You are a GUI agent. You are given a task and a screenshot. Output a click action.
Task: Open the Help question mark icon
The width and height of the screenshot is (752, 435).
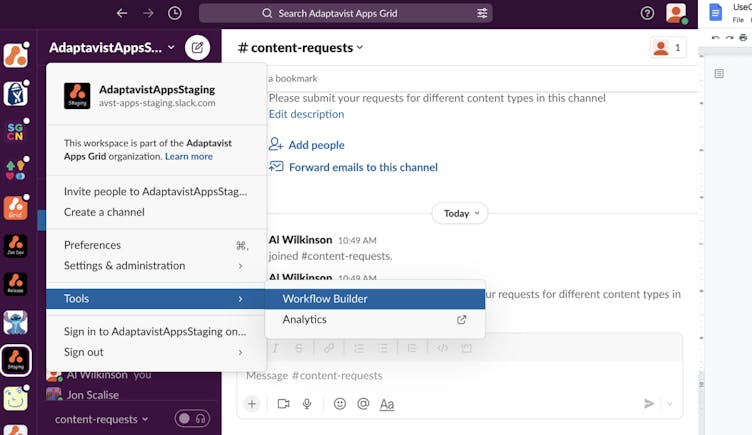(x=647, y=13)
